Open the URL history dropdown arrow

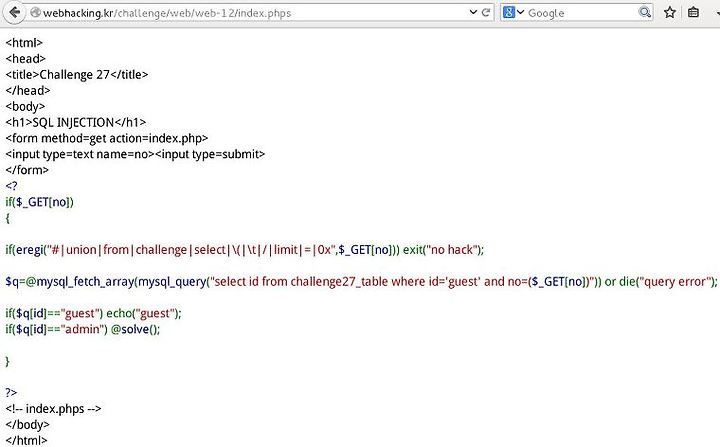click(x=473, y=12)
